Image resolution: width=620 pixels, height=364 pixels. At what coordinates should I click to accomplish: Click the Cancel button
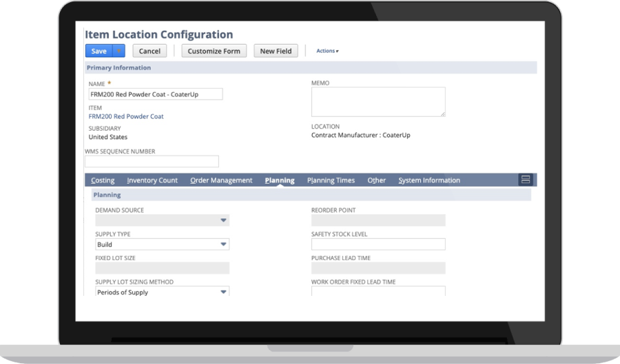[149, 51]
